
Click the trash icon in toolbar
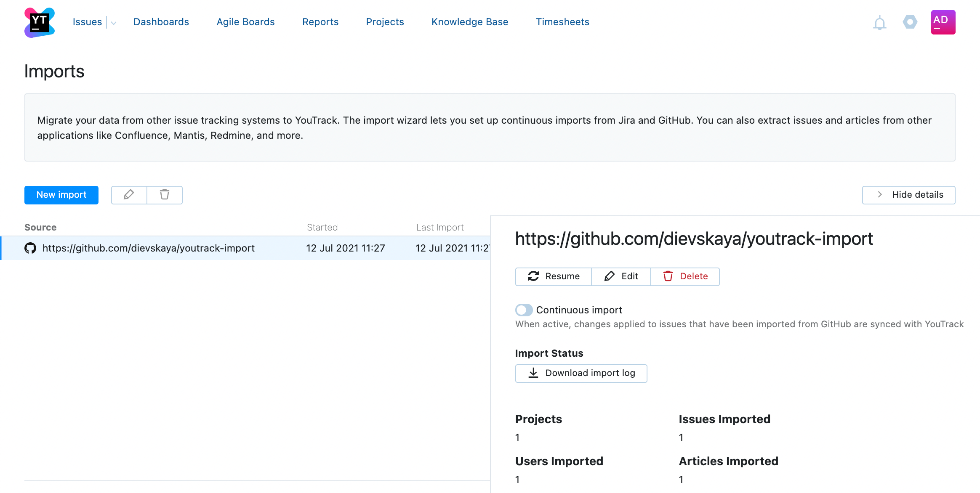point(165,195)
